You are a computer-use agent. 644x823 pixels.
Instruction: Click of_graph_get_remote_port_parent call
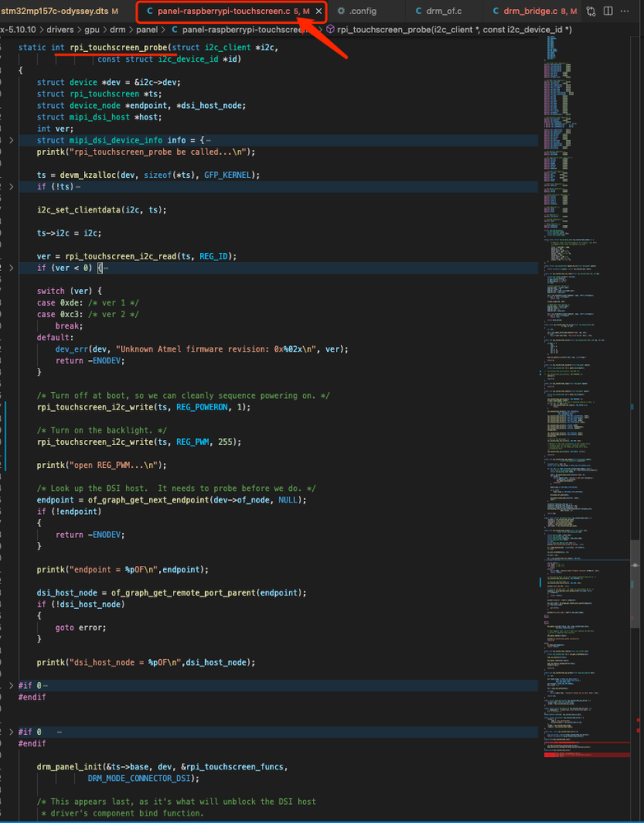coord(183,592)
